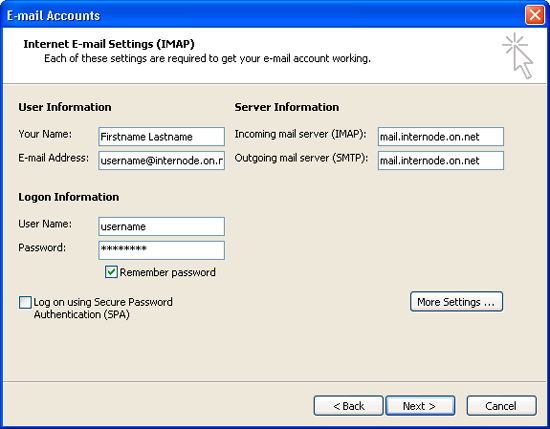Click the 'Password:' label

click(x=42, y=248)
